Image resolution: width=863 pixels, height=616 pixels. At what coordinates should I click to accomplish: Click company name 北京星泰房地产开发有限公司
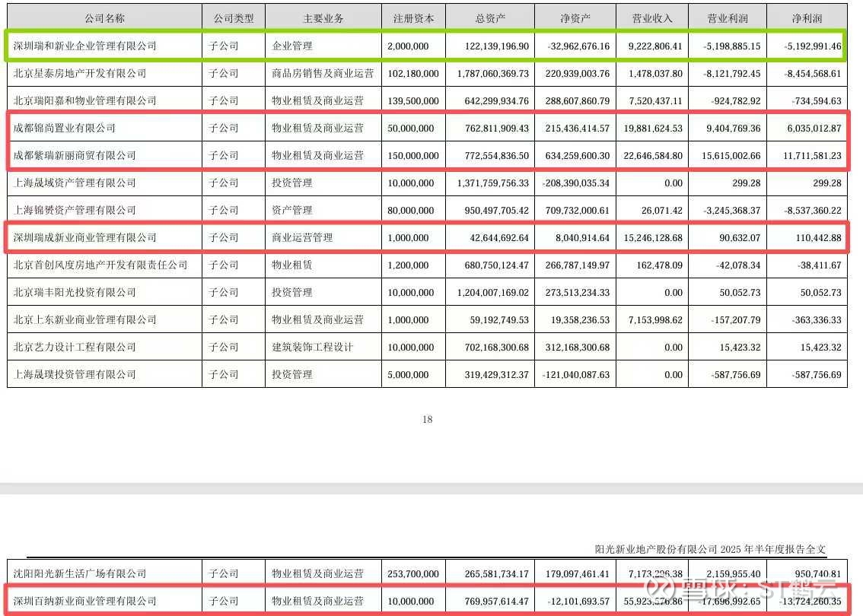[80, 73]
